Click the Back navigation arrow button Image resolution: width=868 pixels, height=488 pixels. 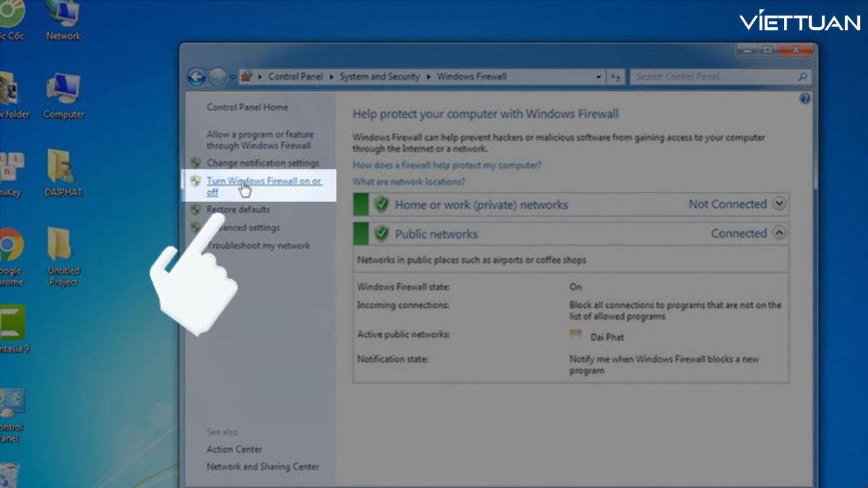197,77
